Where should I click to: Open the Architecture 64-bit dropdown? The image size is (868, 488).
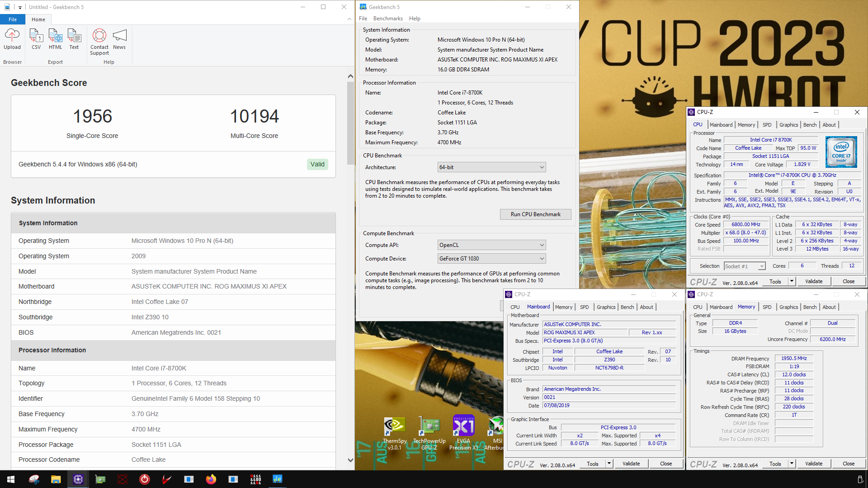tap(491, 167)
